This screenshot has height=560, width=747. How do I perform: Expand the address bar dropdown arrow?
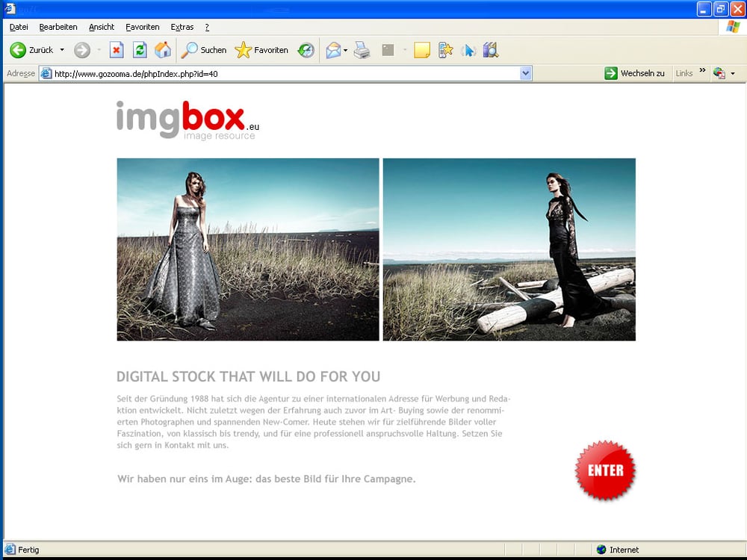point(526,74)
